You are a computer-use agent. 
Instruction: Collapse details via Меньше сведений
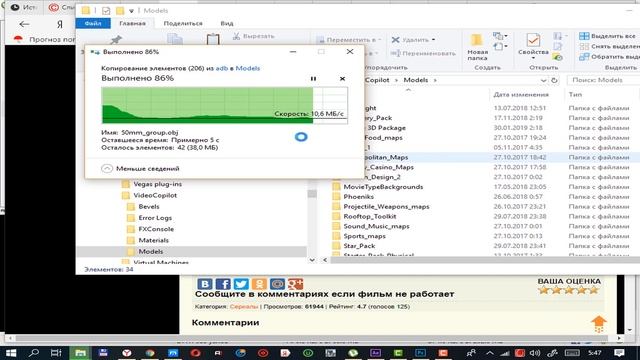click(x=140, y=168)
